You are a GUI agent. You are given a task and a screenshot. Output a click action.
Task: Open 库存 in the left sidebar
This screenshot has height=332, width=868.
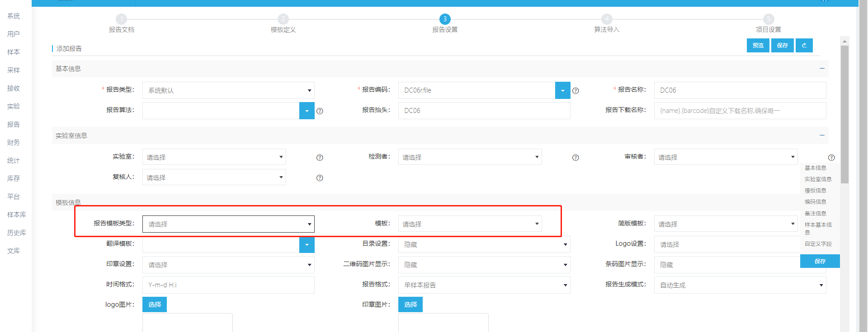click(x=14, y=178)
